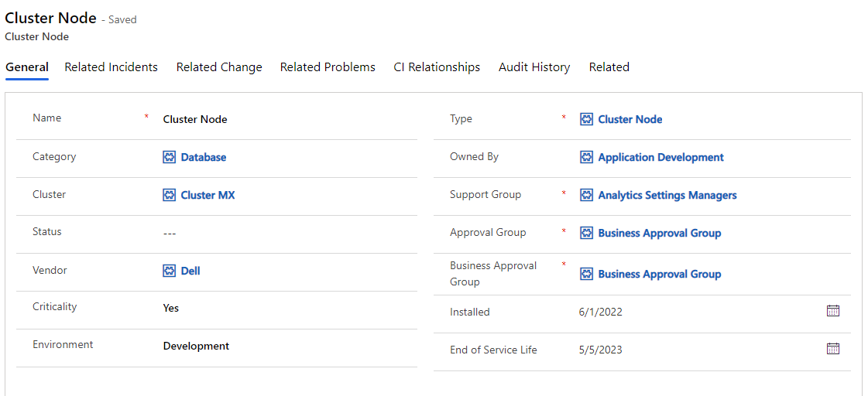The height and width of the screenshot is (396, 868).
Task: Open the Dell vendor link
Action: 190,271
